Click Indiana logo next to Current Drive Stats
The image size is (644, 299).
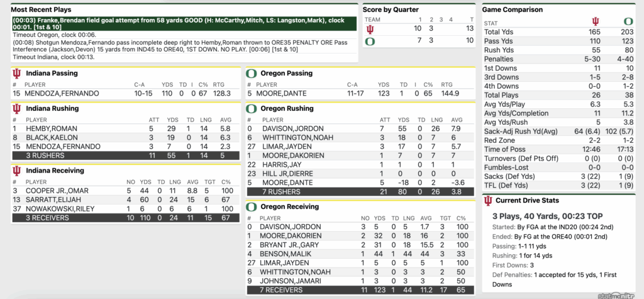[x=488, y=201]
